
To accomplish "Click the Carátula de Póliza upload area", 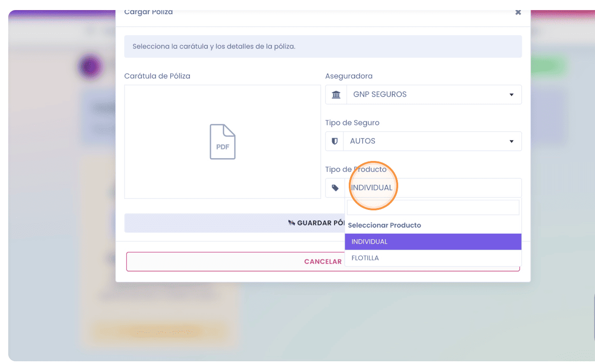I will (222, 142).
